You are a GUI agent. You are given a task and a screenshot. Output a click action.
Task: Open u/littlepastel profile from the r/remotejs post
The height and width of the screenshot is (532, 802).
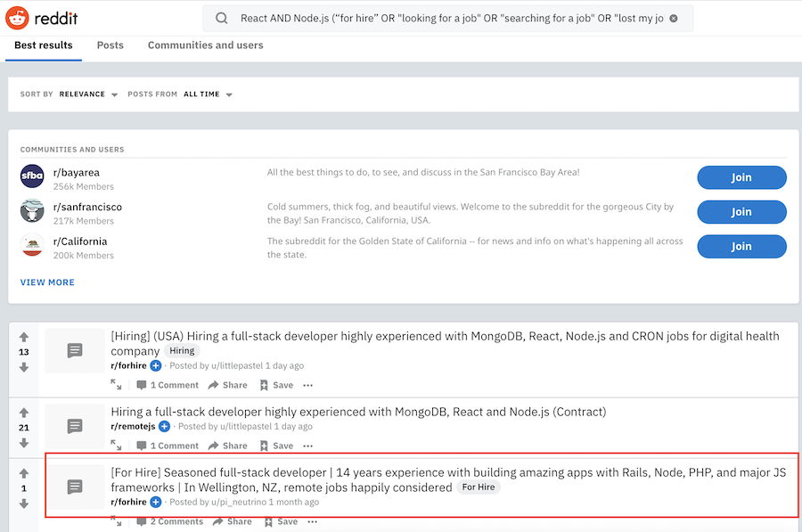[246, 426]
